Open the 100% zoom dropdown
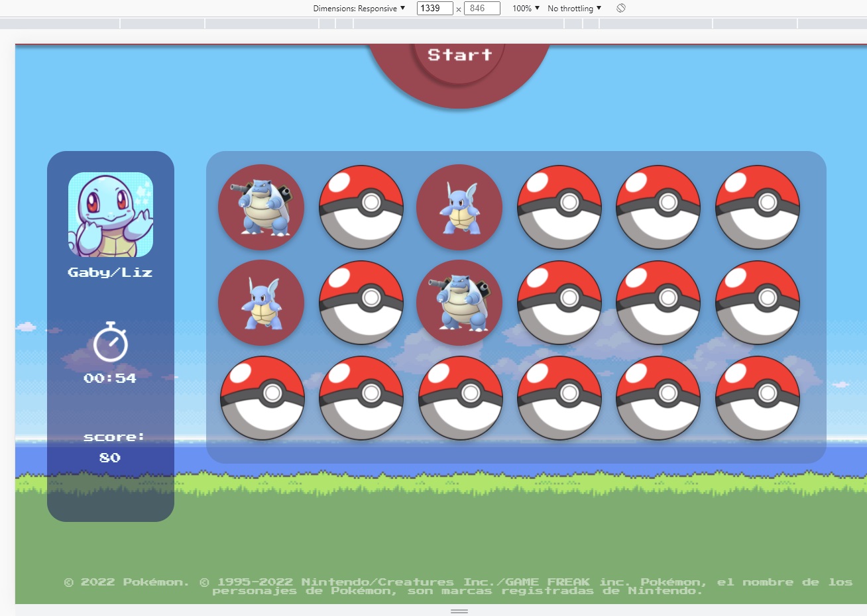The width and height of the screenshot is (867, 616). coord(526,9)
